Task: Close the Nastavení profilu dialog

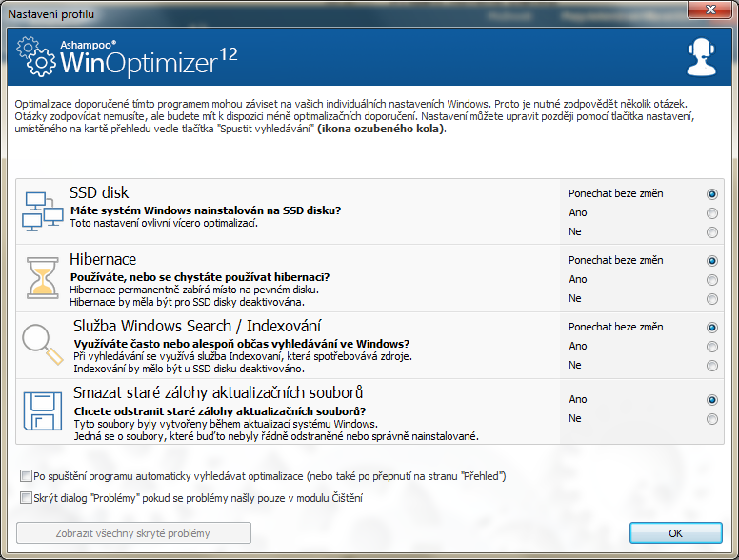Action: tap(710, 10)
